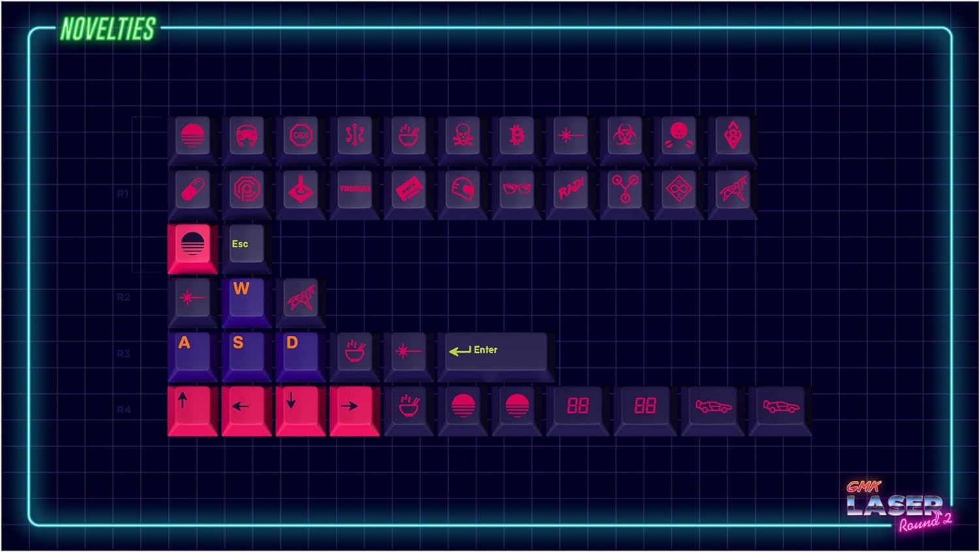This screenshot has width=980, height=552.
Task: Click the laser keycap beside the W key
Action: pos(193,302)
